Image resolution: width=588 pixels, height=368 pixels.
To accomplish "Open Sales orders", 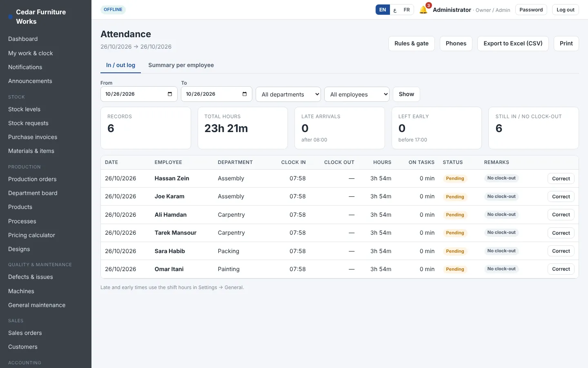I will [x=46, y=333].
